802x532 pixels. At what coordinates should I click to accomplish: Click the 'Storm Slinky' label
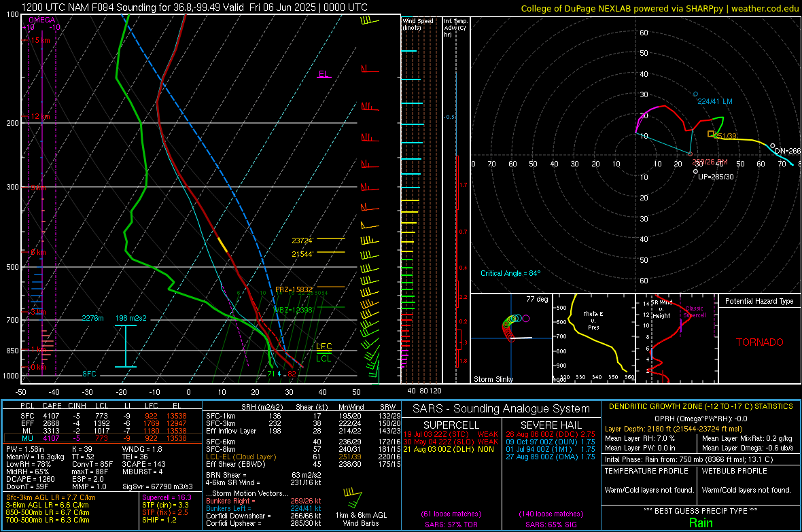493,379
